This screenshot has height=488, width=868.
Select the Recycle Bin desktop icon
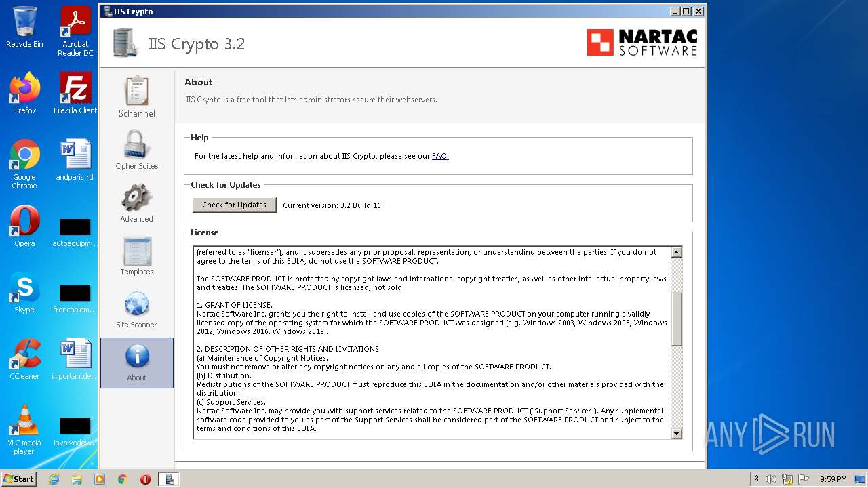[x=24, y=27]
